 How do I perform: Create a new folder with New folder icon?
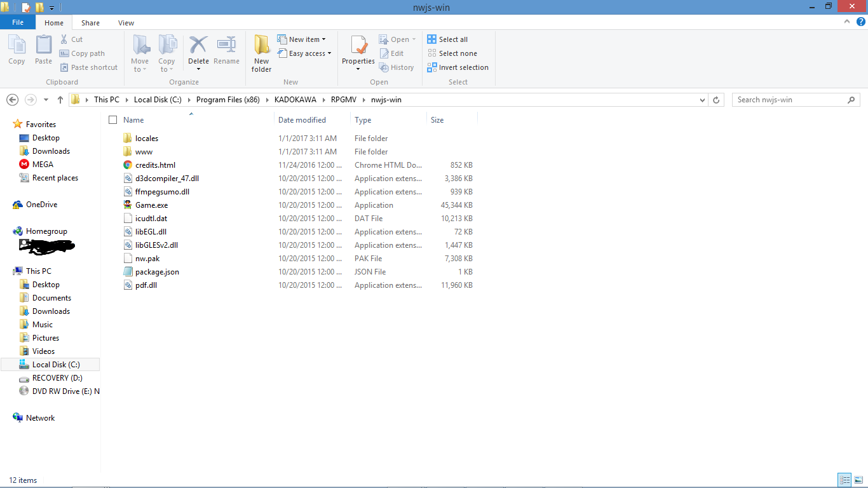click(262, 45)
